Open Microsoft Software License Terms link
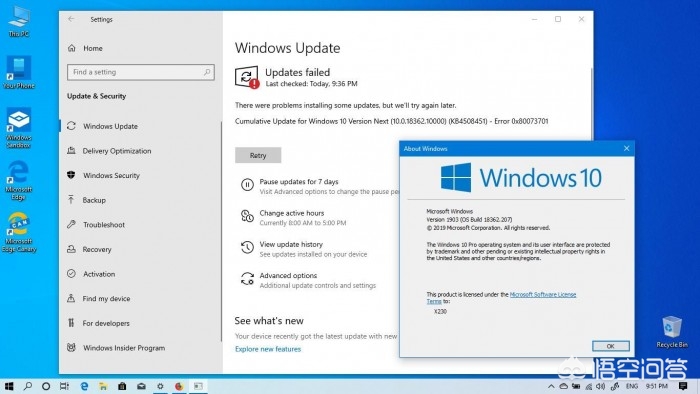The image size is (700, 394). [543, 294]
